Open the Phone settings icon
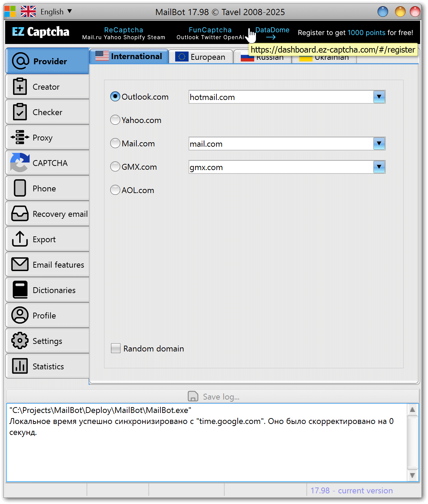 [20, 188]
